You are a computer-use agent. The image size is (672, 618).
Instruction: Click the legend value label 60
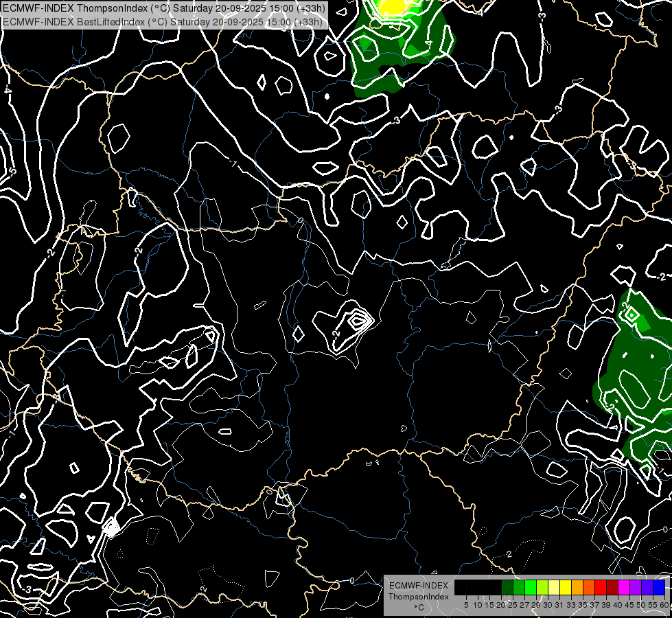[664, 605]
